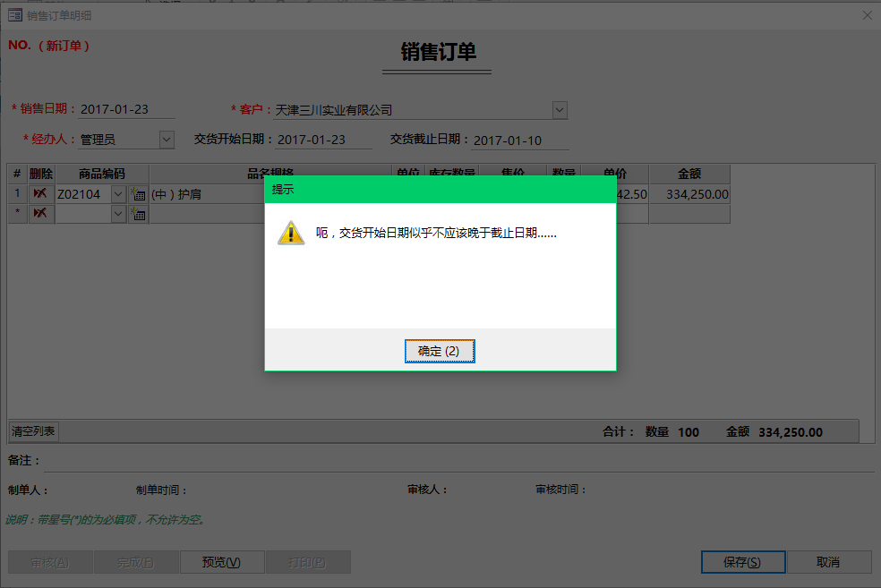Click the NO.（新订单）label

point(49,46)
